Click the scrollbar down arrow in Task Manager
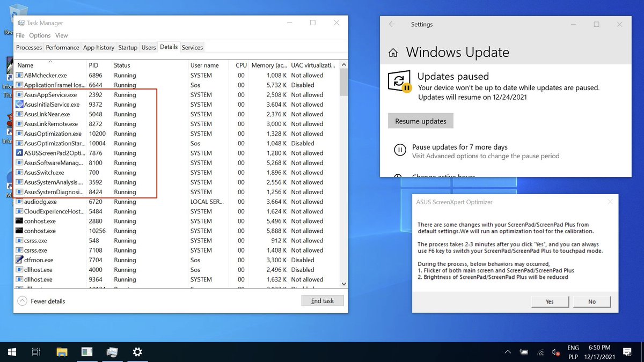This screenshot has height=362, width=644. [x=344, y=283]
